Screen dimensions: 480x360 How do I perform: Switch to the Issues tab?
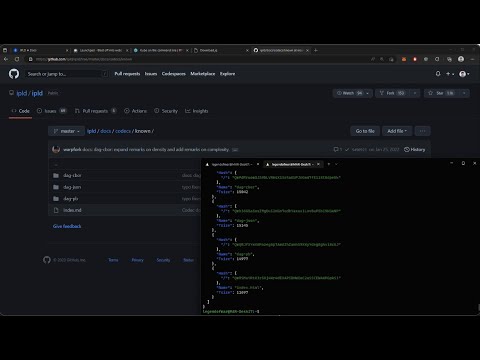pyautogui.click(x=51, y=111)
